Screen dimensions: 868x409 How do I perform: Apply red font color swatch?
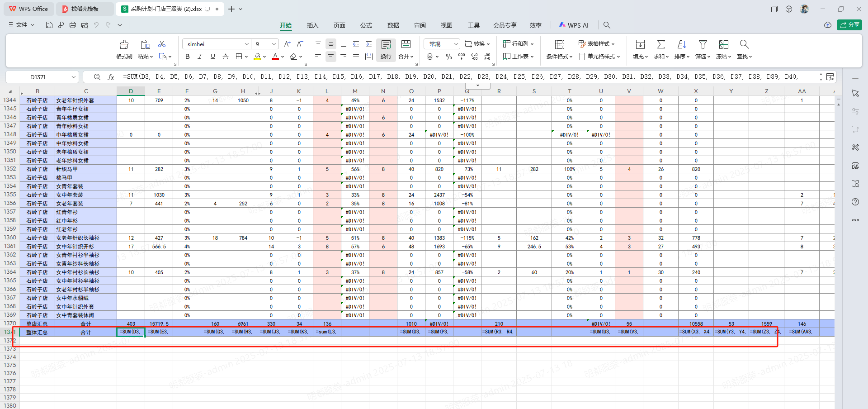pyautogui.click(x=275, y=57)
